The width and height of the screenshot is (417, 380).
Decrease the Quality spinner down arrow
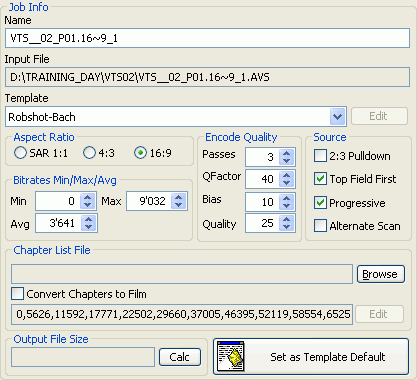287,227
